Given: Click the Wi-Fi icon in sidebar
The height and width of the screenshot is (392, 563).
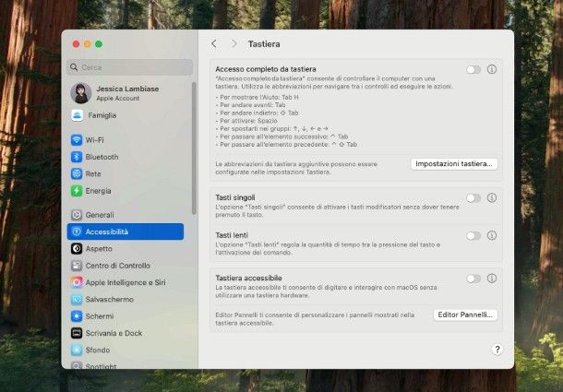Looking at the screenshot, I should 77,140.
